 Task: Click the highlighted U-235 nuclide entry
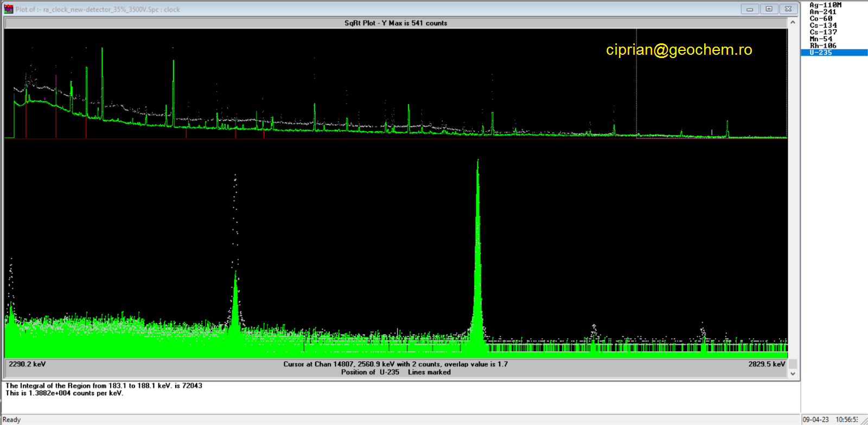tap(821, 53)
